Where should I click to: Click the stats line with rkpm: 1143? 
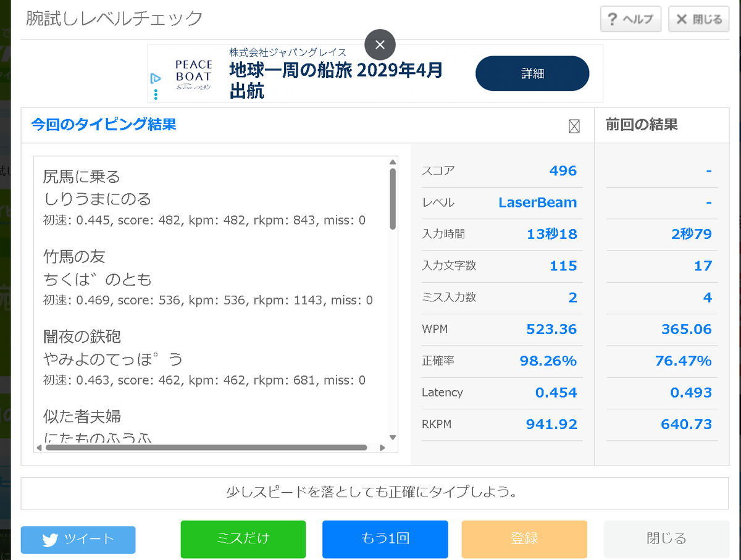click(208, 301)
